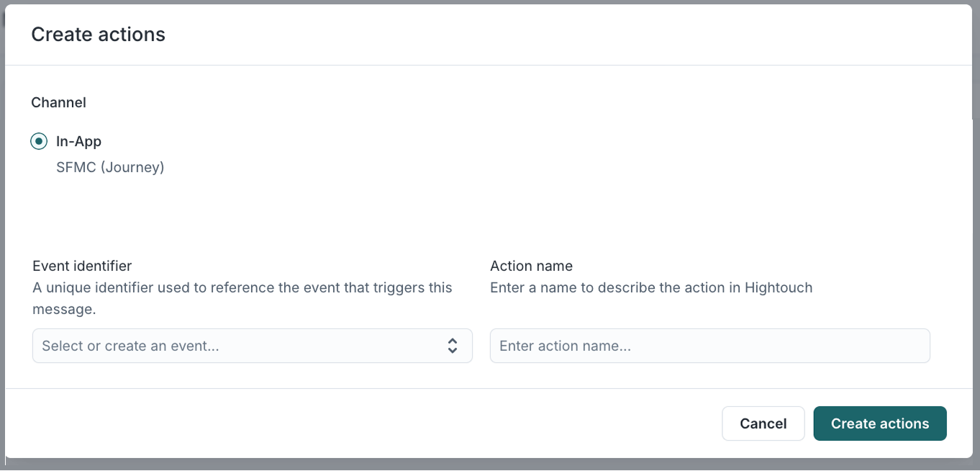This screenshot has height=471, width=980.
Task: Cancel the action creation dialog
Action: point(763,423)
